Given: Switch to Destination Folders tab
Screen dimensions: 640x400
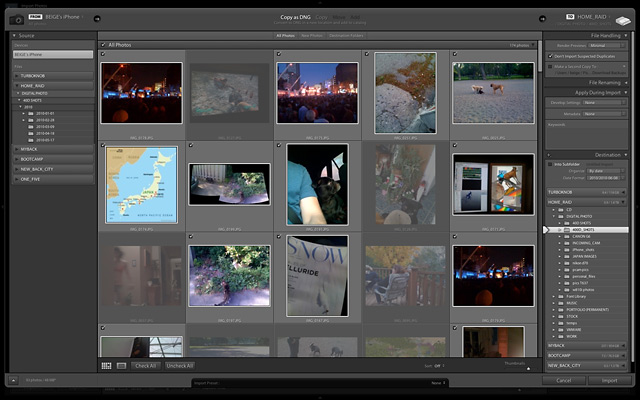Looking at the screenshot, I should point(346,36).
